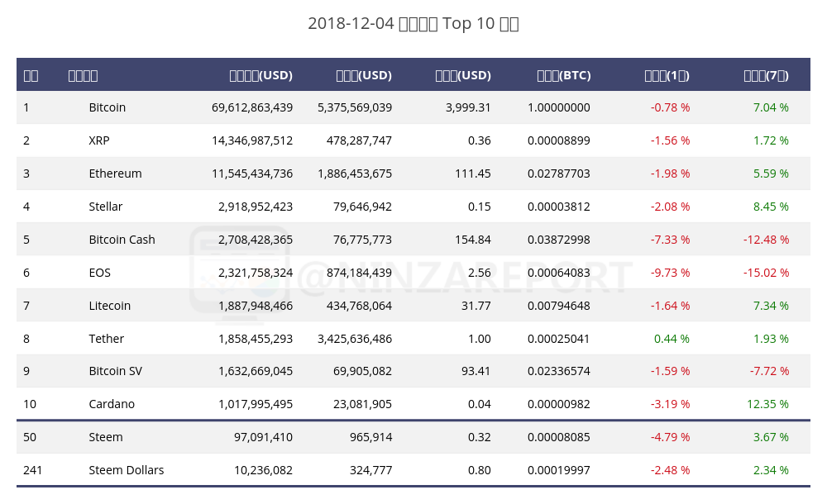
Task: Click Ethereum volume 1,886,453,675
Action: click(x=355, y=174)
